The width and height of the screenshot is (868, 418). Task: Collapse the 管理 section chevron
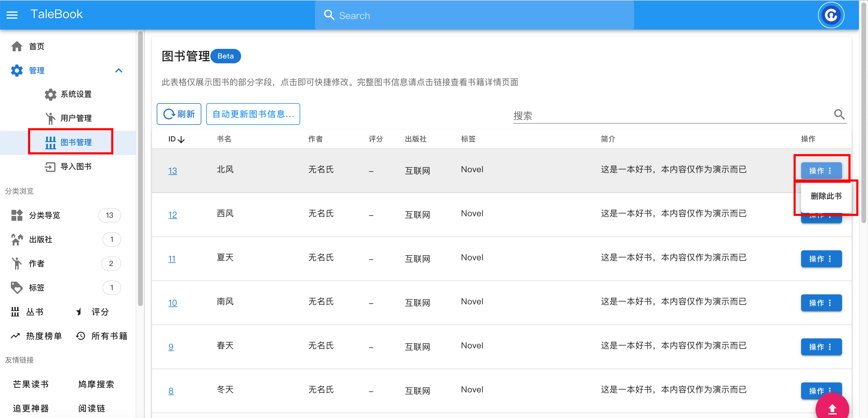pyautogui.click(x=119, y=71)
